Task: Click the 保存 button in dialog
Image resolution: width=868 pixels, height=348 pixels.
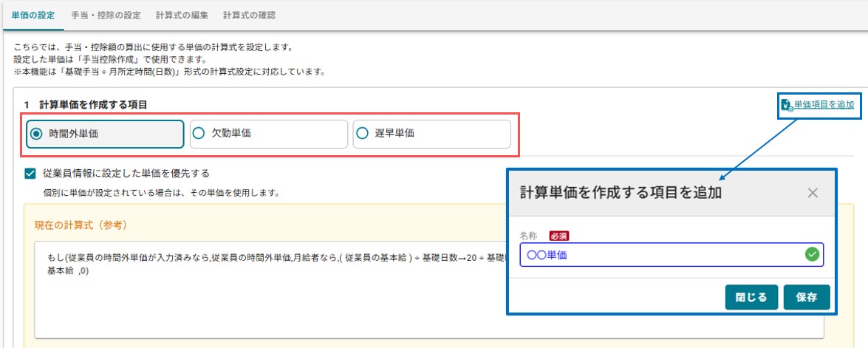Action: (x=807, y=297)
